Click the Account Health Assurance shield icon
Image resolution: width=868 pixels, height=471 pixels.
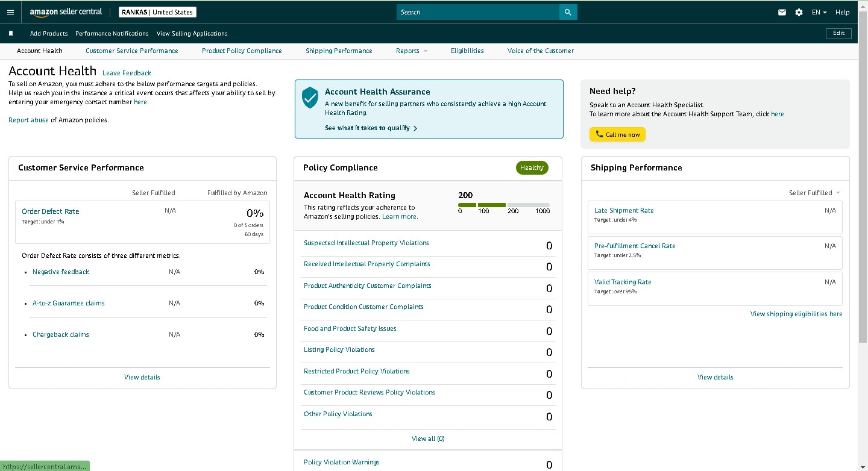310,97
